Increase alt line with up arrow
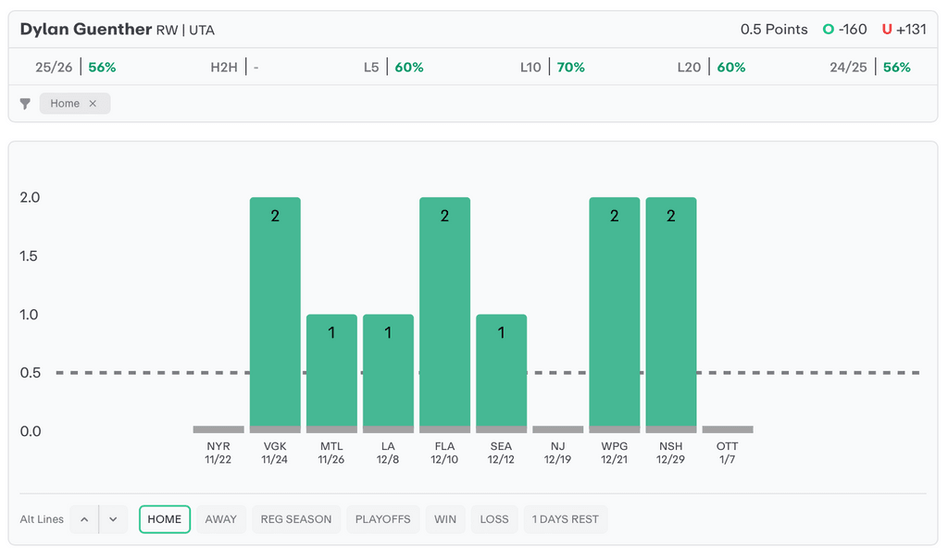The image size is (948, 560). click(84, 519)
